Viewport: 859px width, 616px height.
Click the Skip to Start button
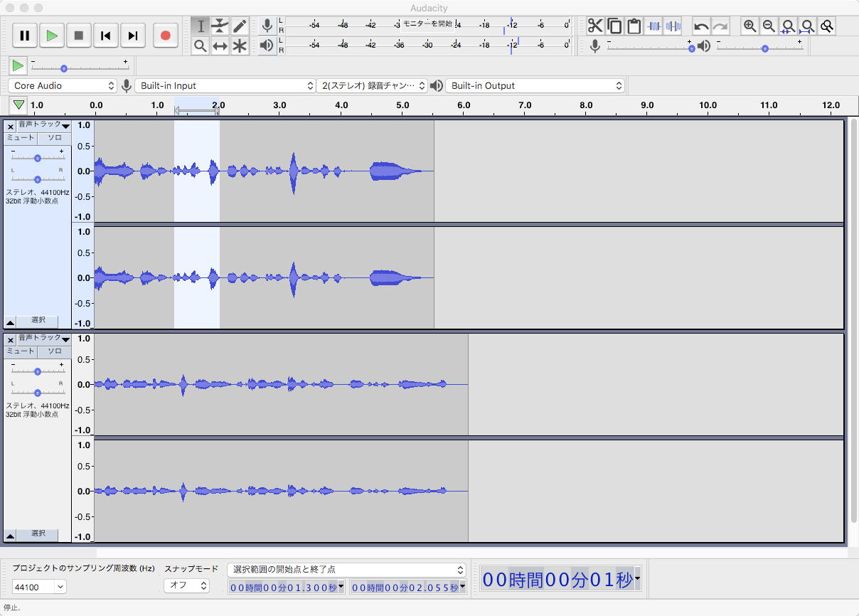[106, 36]
